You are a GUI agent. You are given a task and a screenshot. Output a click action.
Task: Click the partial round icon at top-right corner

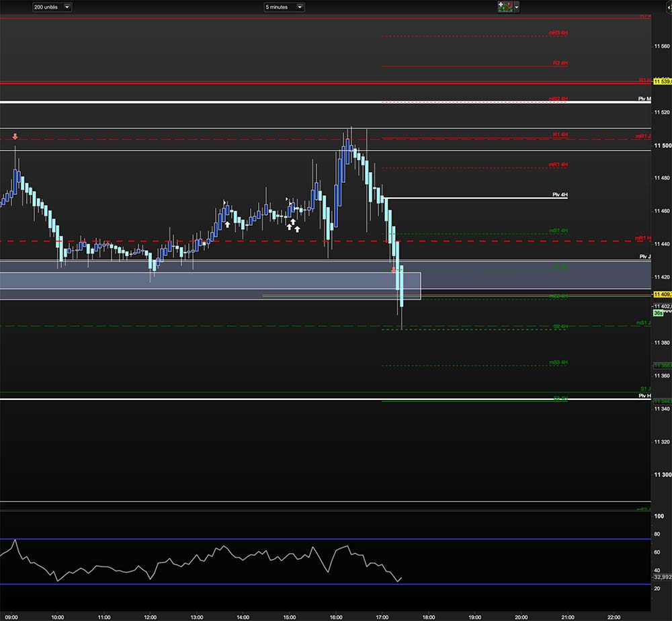pyautogui.click(x=669, y=7)
